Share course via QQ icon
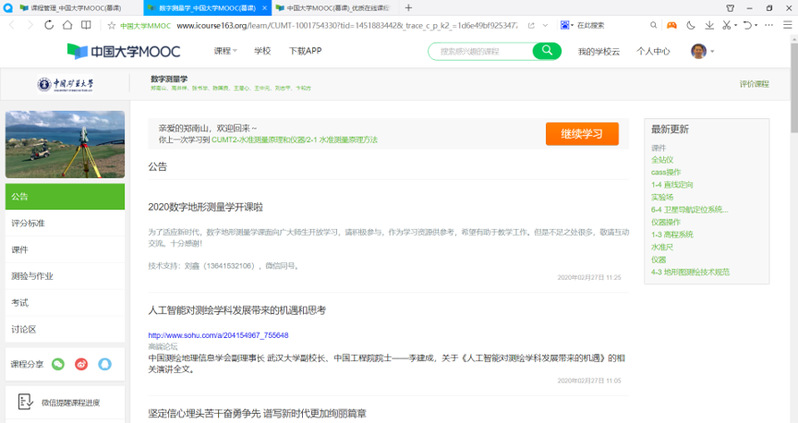The width and height of the screenshot is (798, 423). (x=105, y=365)
